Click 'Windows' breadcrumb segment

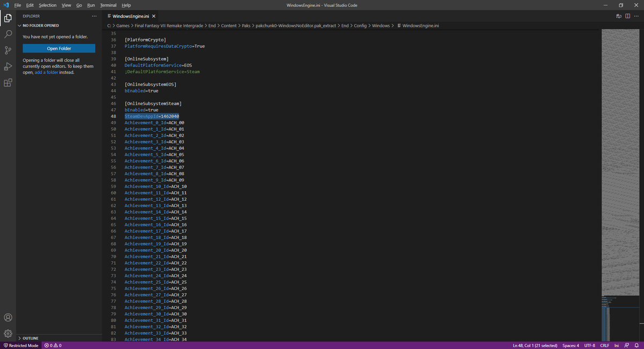tap(381, 25)
